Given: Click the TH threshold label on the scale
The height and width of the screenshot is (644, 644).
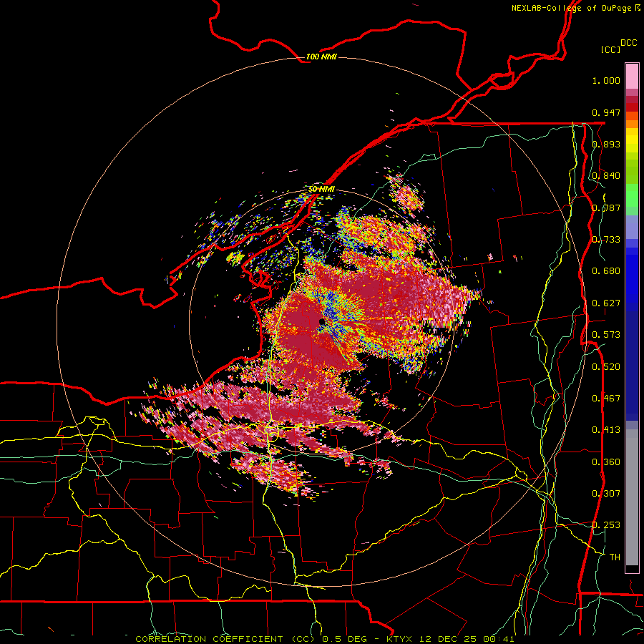Looking at the screenshot, I should pyautogui.click(x=615, y=557).
